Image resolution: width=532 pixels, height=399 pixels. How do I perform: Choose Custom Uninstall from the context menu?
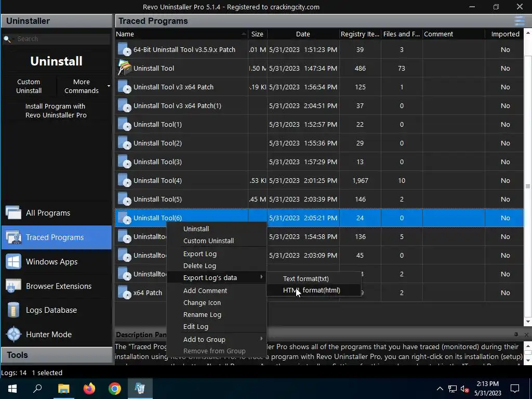point(217,241)
